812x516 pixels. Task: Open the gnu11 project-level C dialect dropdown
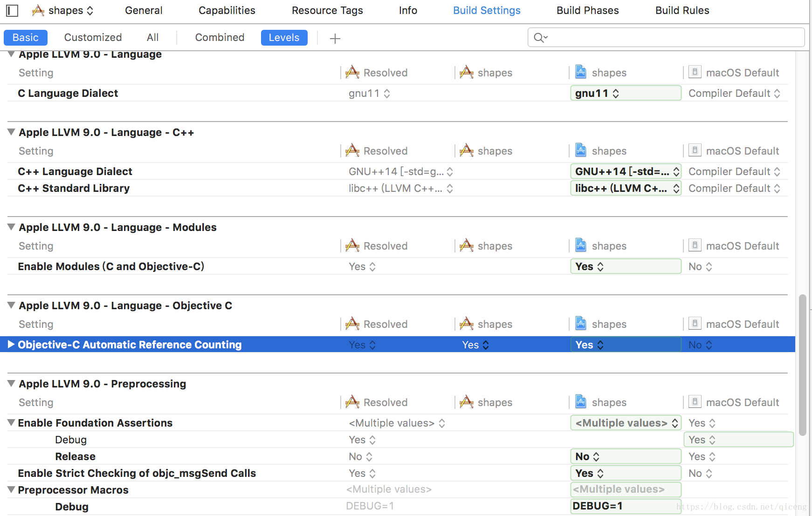coord(626,93)
